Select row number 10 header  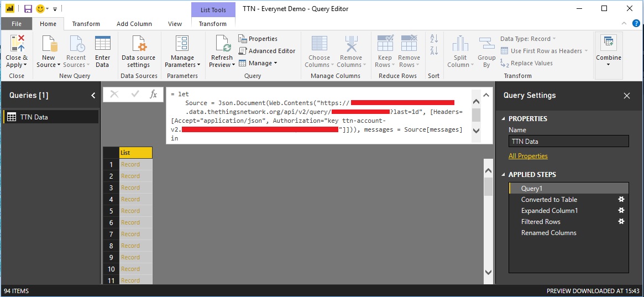coord(111,269)
